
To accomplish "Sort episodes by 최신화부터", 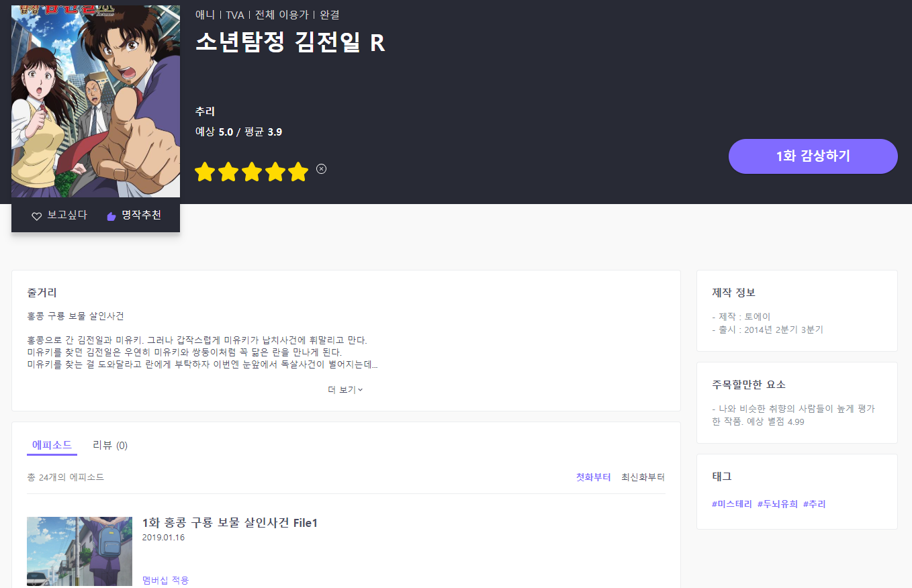I will tap(643, 477).
